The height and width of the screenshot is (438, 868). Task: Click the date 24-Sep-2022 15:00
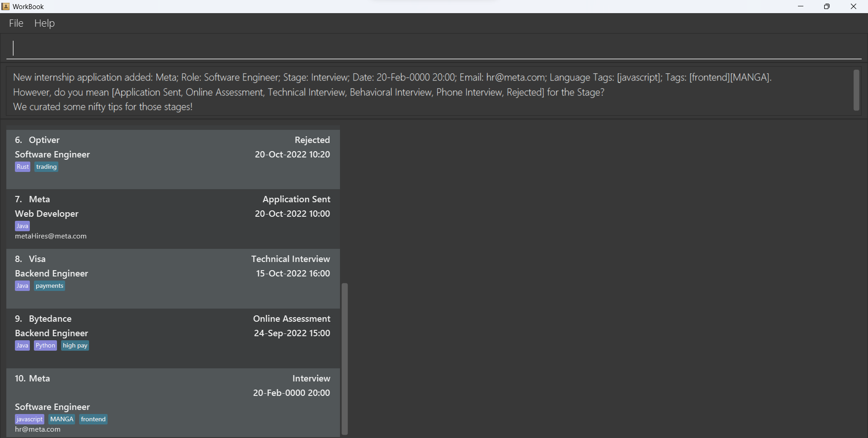pos(292,333)
